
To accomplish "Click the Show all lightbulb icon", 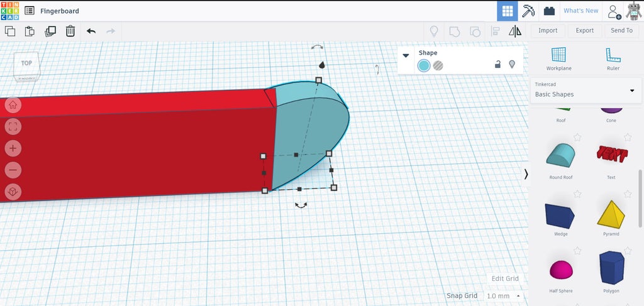I will tap(434, 31).
